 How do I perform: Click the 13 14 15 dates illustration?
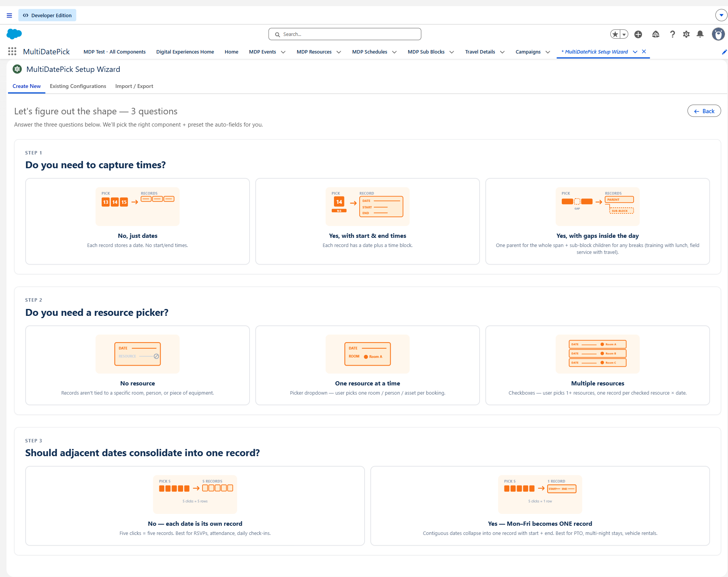tap(138, 206)
